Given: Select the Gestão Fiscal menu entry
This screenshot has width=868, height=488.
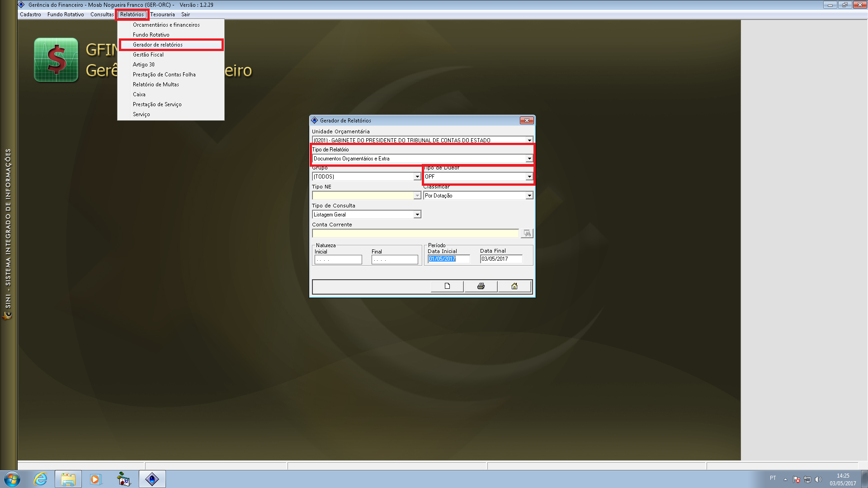Looking at the screenshot, I should click(x=148, y=55).
